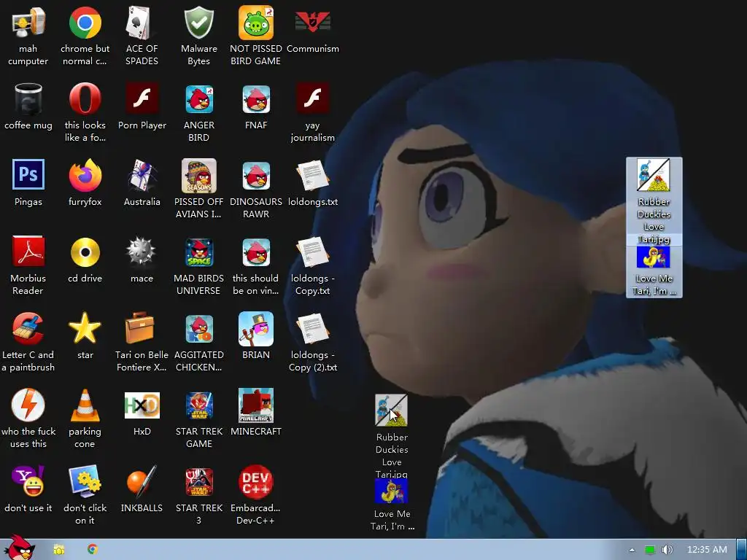
Task: Open the volume speaker control
Action: [667, 550]
